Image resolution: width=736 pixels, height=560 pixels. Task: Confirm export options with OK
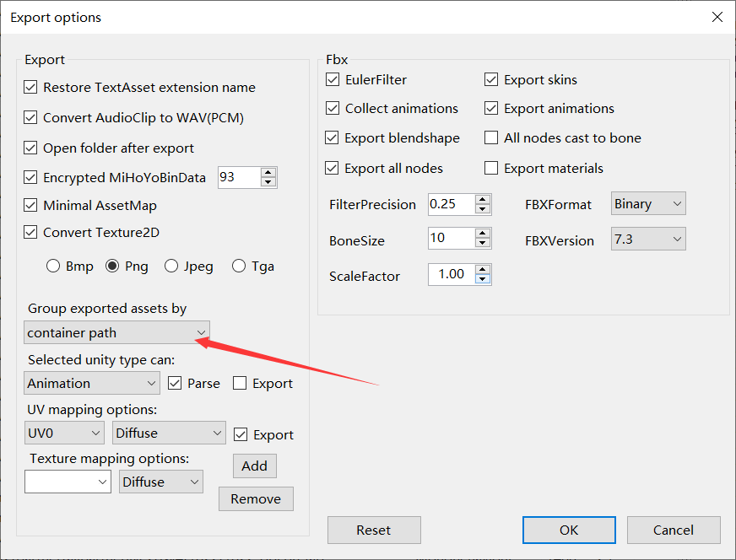(x=569, y=530)
